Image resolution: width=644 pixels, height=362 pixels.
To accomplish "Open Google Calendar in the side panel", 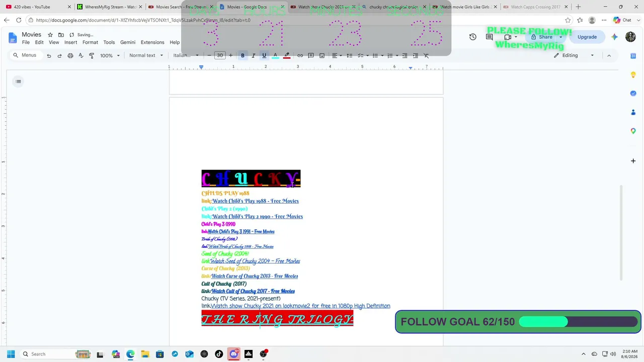I will click(x=633, y=56).
